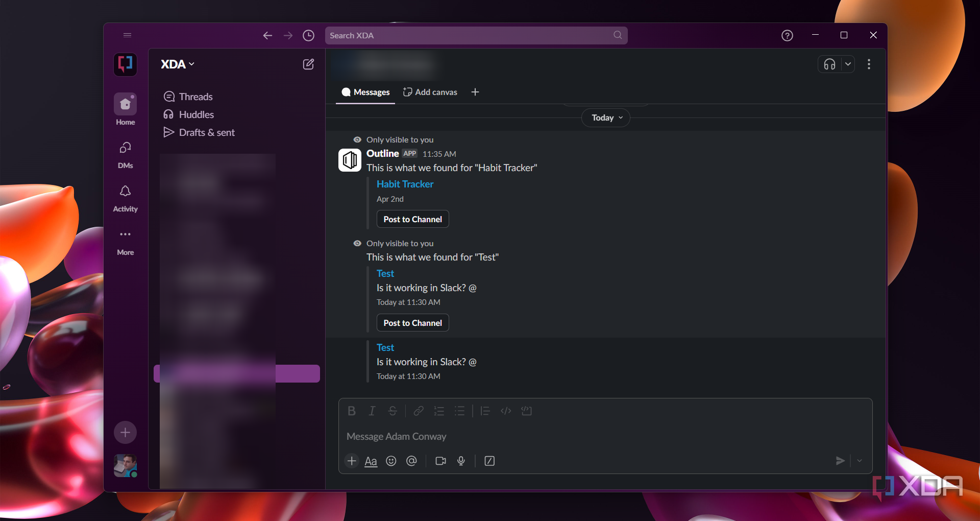Open the user profile avatar

point(125,466)
